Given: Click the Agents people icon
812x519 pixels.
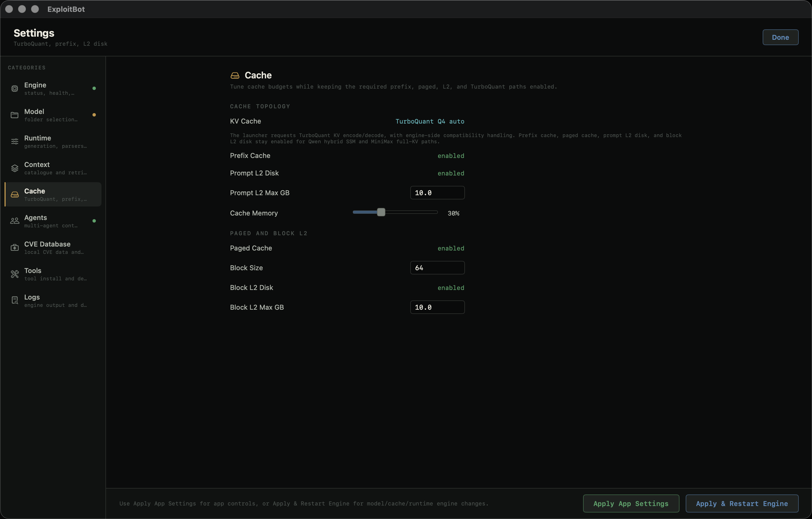Looking at the screenshot, I should point(14,221).
